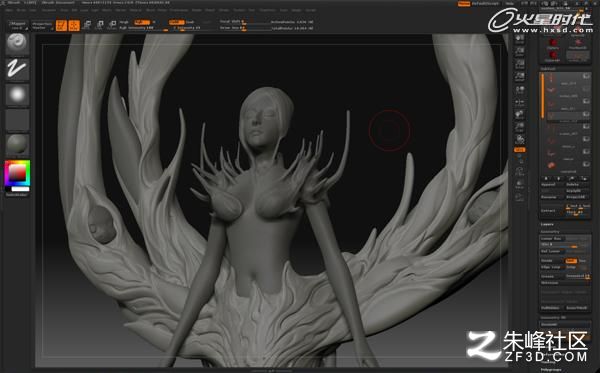
Task: Toggle the Edit mode button
Action: pos(61,25)
